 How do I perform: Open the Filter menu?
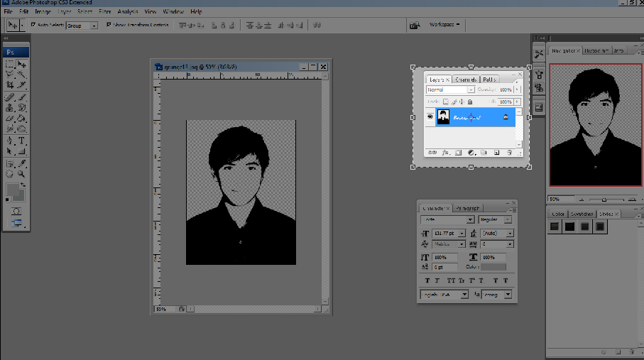click(x=104, y=12)
